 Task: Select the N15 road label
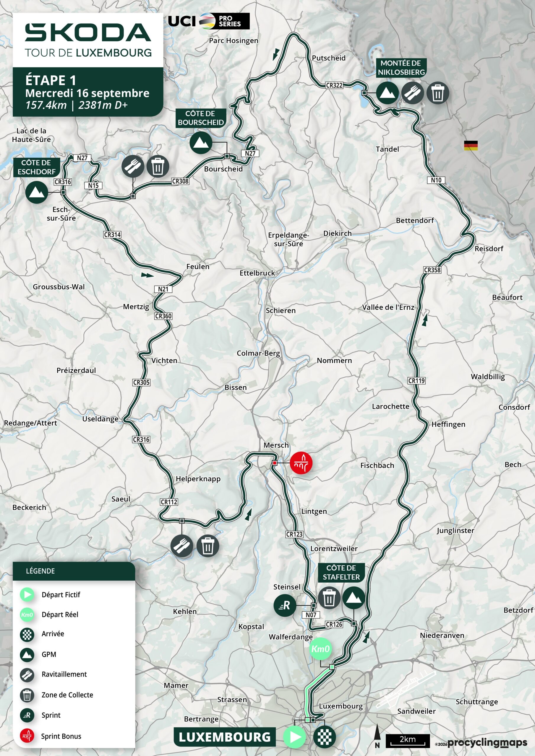point(93,185)
